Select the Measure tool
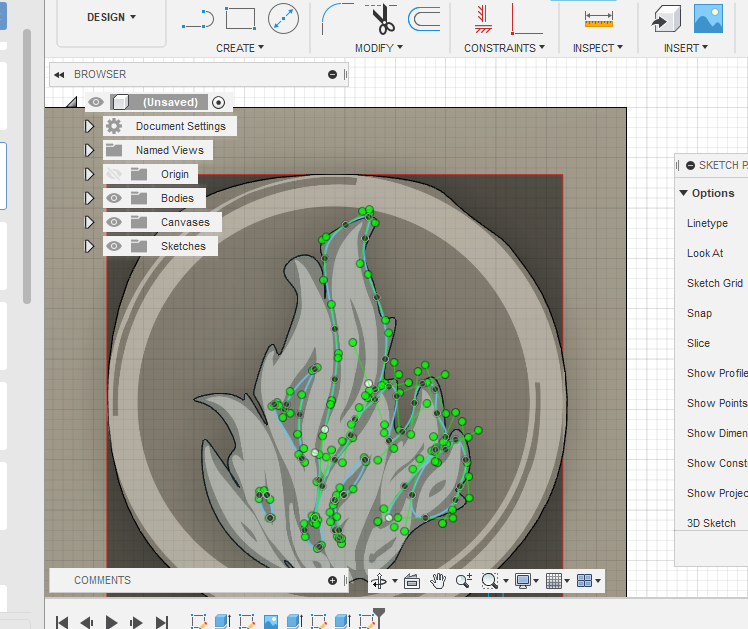 click(599, 19)
